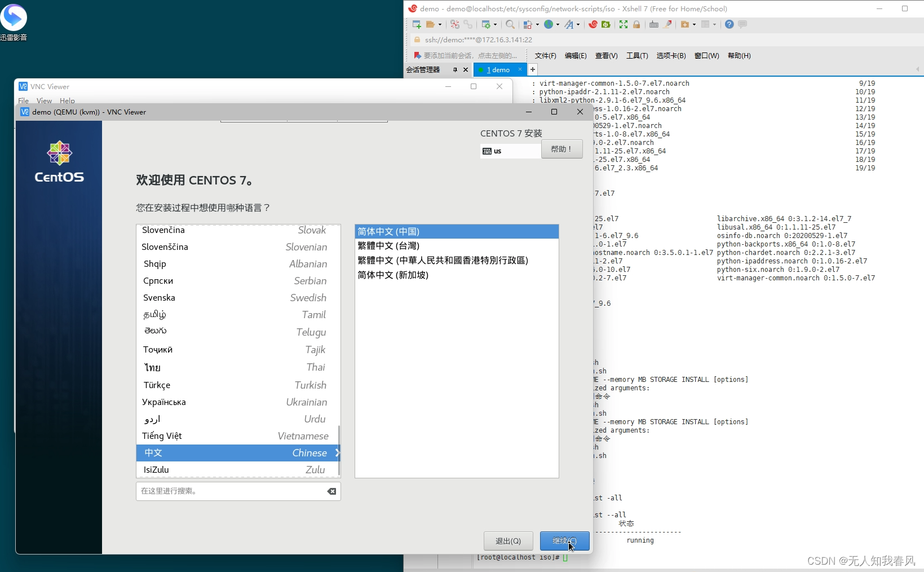Open the dropdown arrow beside Xshell's Open folder icon
Screen dimensions: 924x572
coord(440,24)
